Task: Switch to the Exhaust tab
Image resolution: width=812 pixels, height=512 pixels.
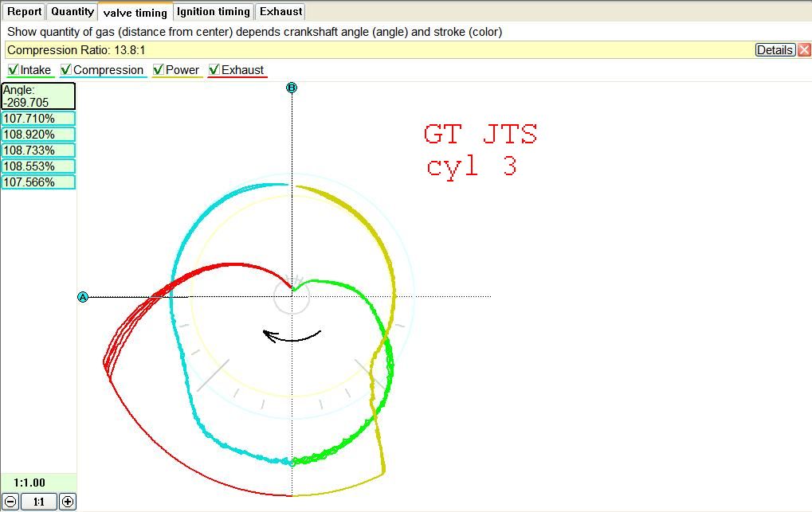Action: click(x=280, y=11)
